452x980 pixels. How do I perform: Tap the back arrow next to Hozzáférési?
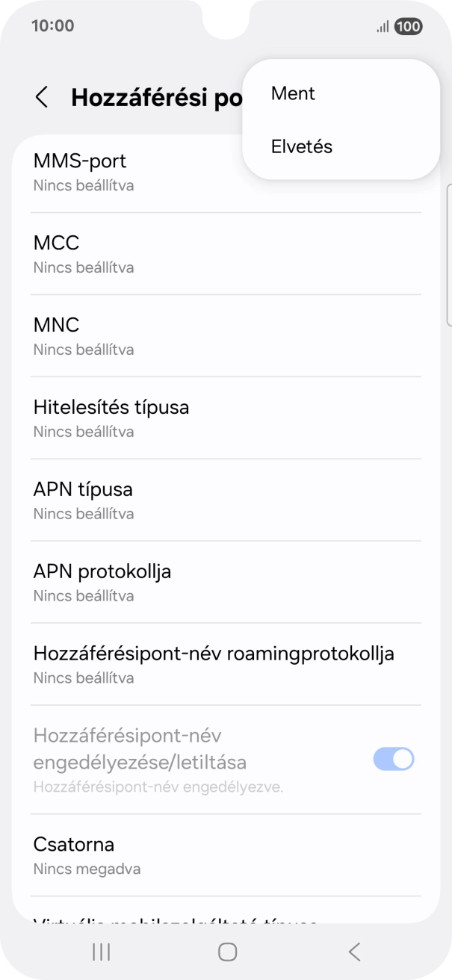click(x=43, y=98)
